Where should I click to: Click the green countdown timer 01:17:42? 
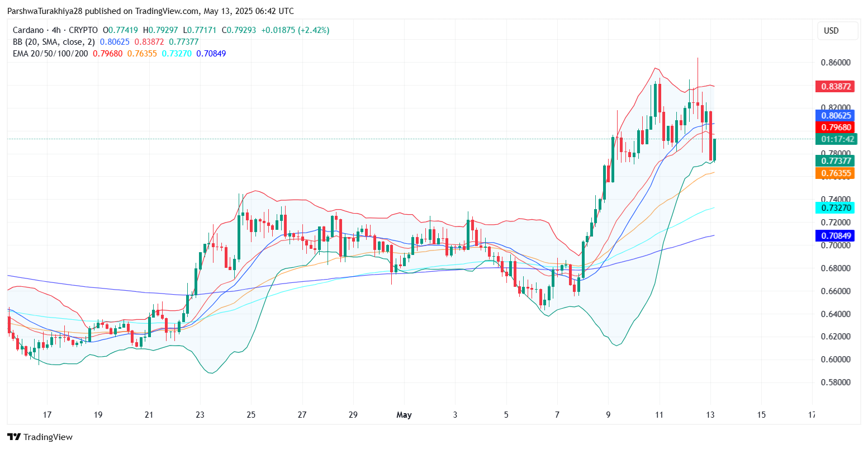(836, 139)
